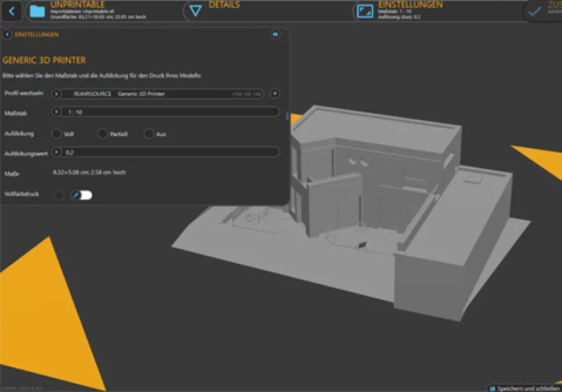Click Speichern und schließen button
The height and width of the screenshot is (392, 562).
click(524, 388)
